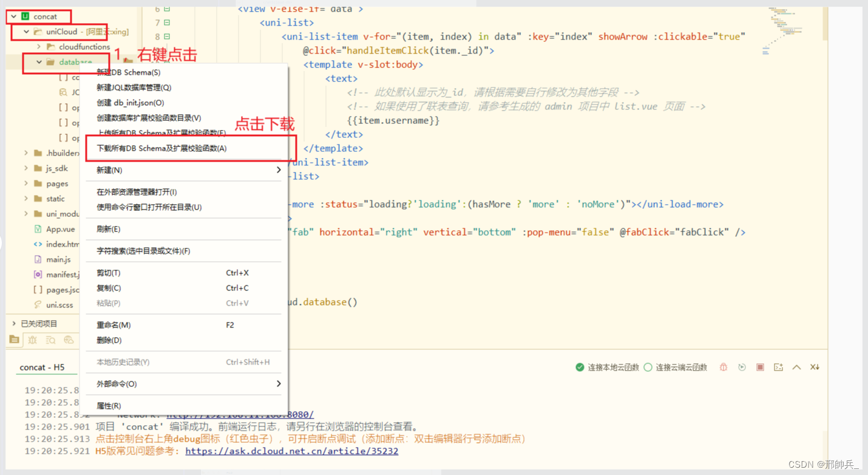
Task: Collapse the console panel with the caret icon
Action: click(x=796, y=367)
